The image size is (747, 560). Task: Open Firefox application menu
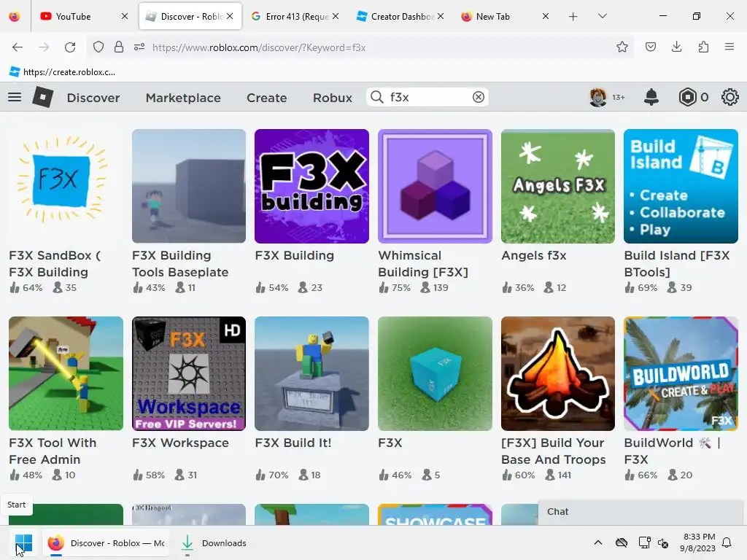click(729, 47)
